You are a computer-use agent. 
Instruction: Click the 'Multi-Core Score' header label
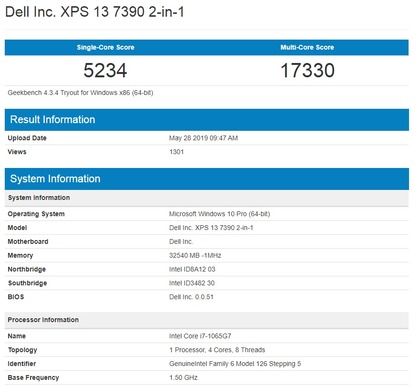(x=307, y=47)
